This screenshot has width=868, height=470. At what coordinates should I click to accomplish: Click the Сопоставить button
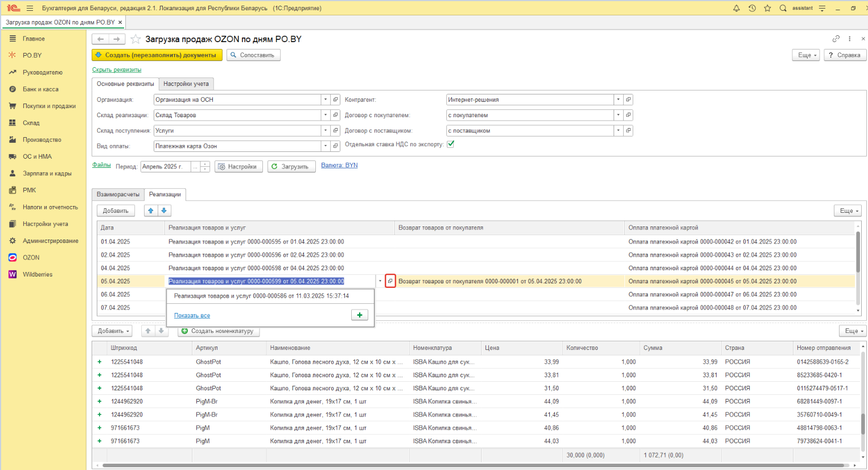(253, 55)
